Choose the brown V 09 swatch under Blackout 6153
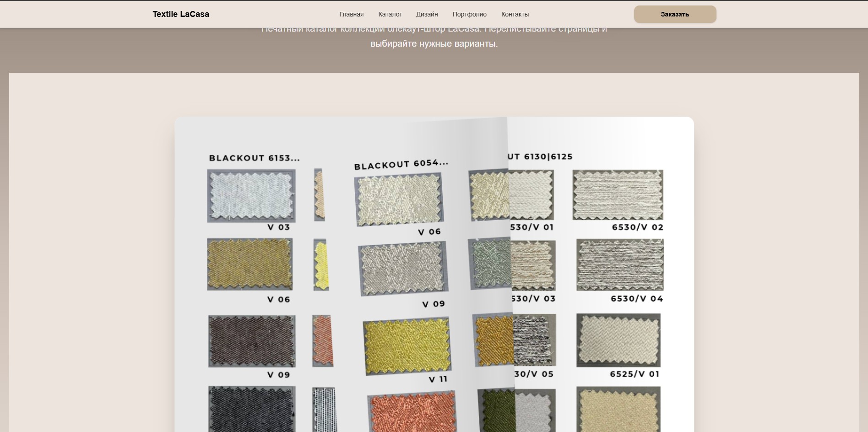This screenshot has height=432, width=868. pyautogui.click(x=251, y=341)
